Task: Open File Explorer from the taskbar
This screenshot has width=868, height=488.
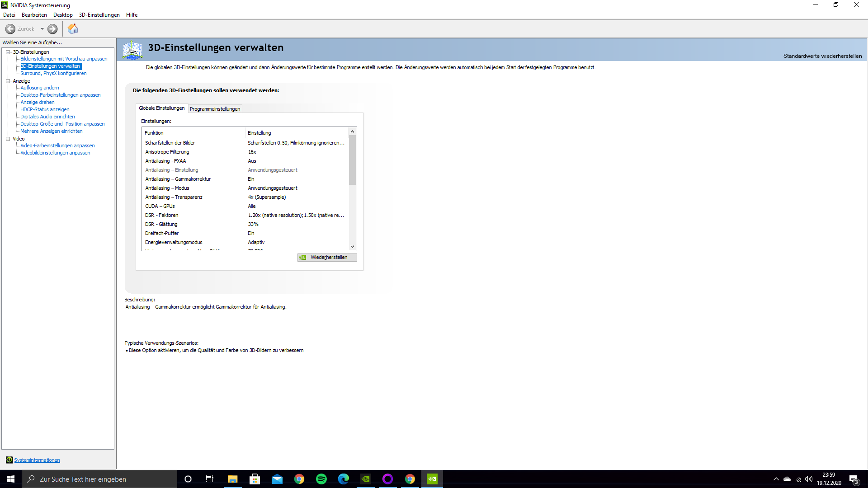Action: (x=232, y=479)
